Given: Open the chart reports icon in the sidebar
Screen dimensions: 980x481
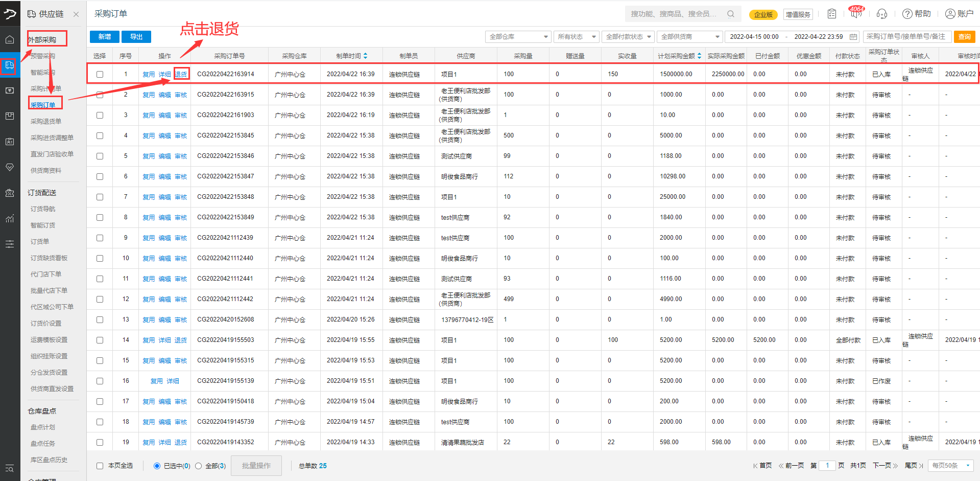Looking at the screenshot, I should click(10, 218).
